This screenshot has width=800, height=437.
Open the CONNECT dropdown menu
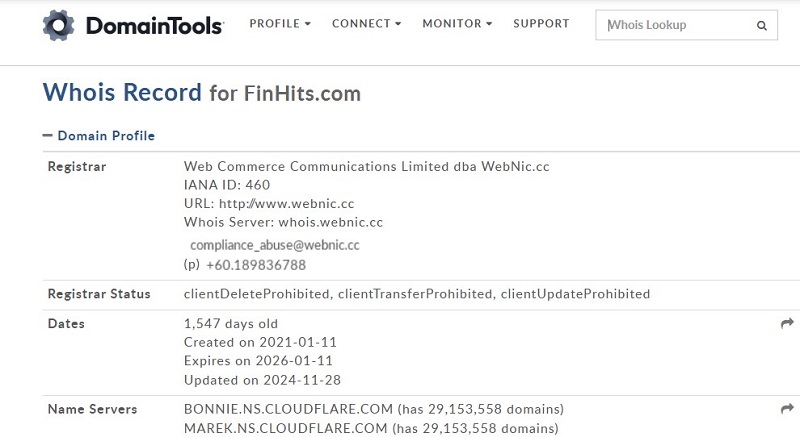point(366,23)
